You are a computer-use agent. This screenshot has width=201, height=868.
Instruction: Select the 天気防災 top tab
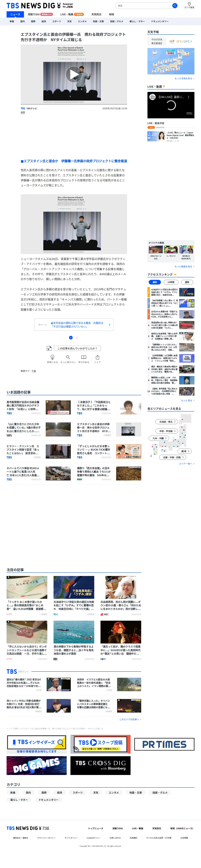[x=96, y=15]
